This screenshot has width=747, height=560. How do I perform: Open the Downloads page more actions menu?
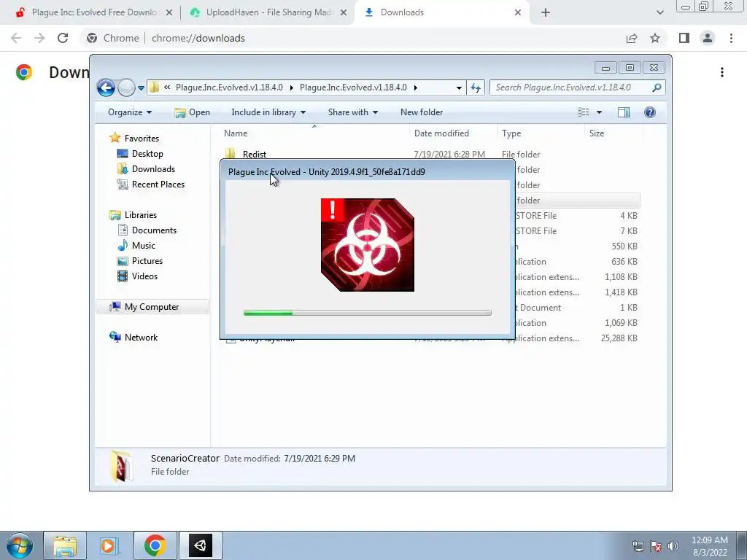722,72
